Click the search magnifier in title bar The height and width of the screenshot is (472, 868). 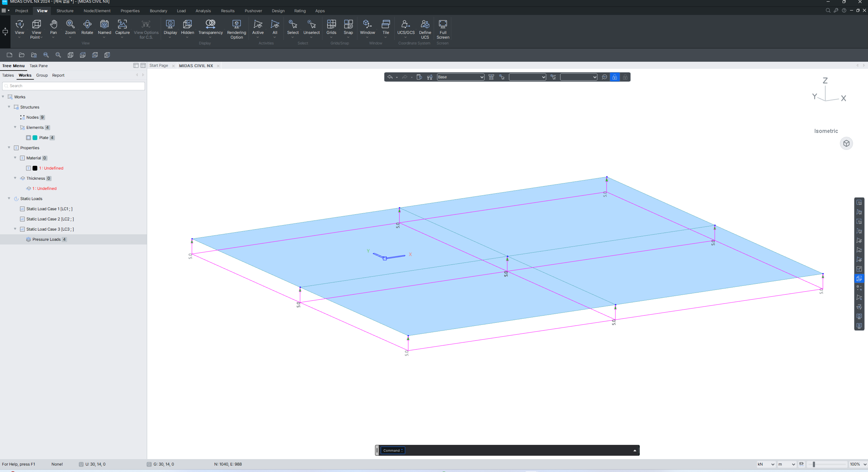pos(827,11)
